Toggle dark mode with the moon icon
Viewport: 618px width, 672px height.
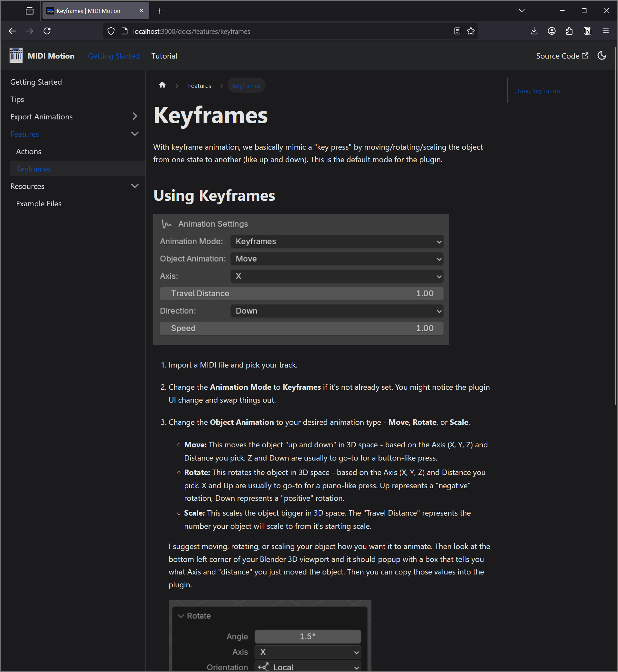pyautogui.click(x=602, y=55)
